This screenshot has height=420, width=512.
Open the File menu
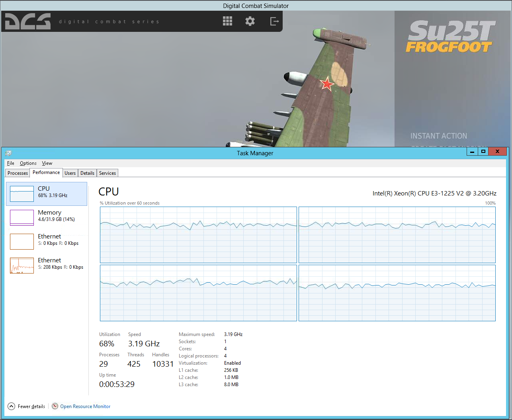pos(11,163)
